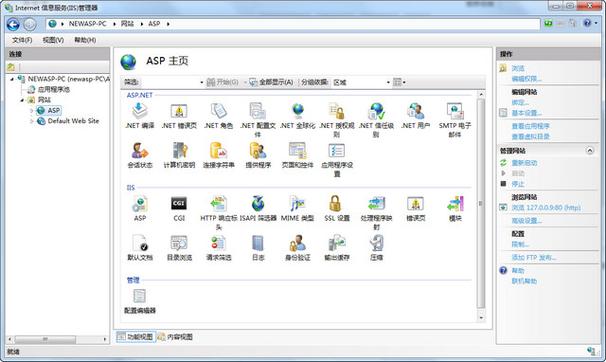Collapse the 网站 sites tree node

[x=22, y=100]
